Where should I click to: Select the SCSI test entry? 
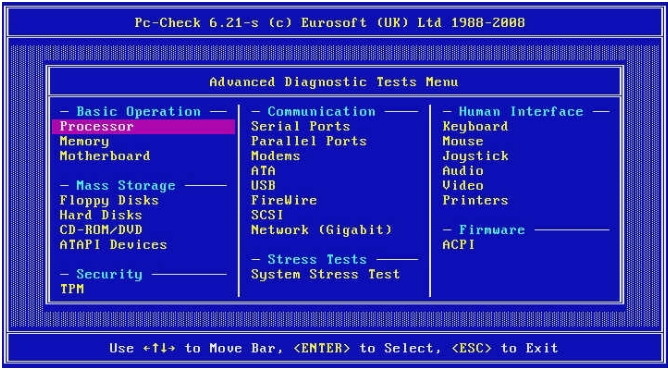pos(267,215)
